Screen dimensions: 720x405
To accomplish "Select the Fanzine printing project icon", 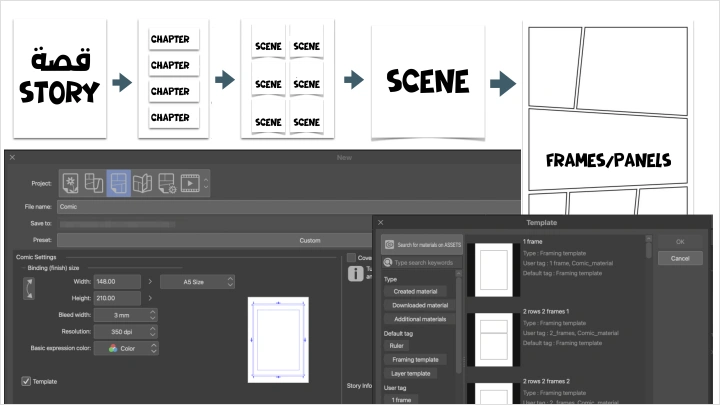I will 142,183.
